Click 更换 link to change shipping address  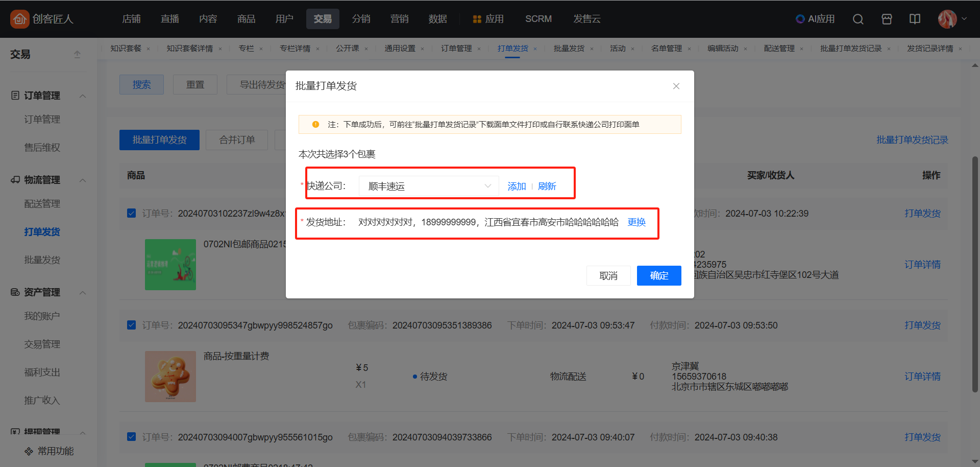tap(636, 222)
